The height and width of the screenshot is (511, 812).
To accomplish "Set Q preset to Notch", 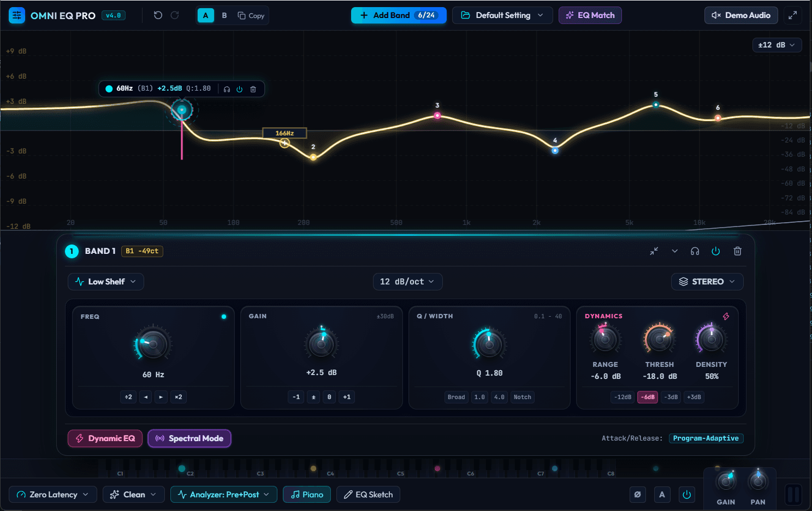I will (523, 397).
